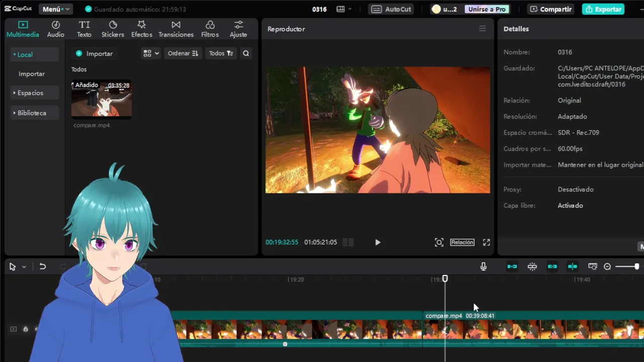Click the timeline zoom-to-fit ruler icon
Viewport: 644px width, 362px height.
(593, 266)
